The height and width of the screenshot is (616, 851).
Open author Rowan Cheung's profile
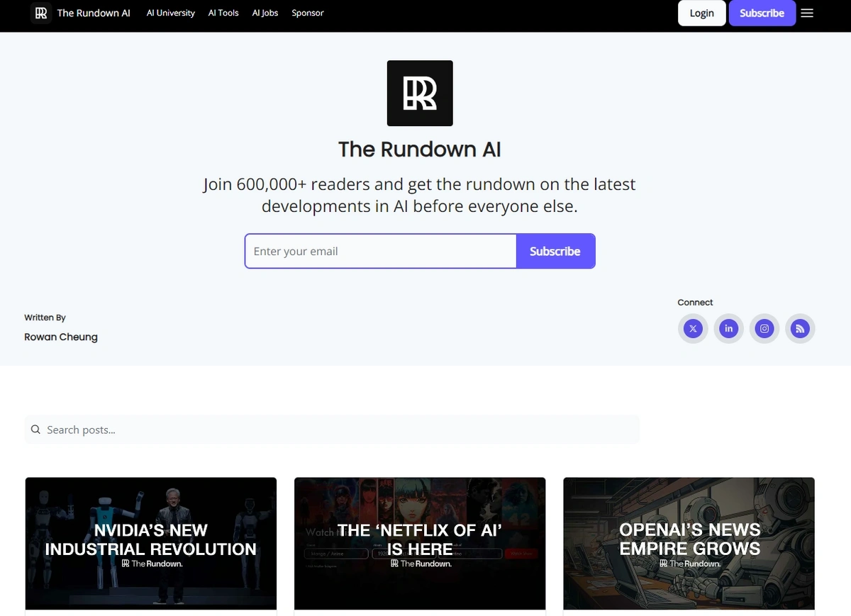tap(61, 337)
